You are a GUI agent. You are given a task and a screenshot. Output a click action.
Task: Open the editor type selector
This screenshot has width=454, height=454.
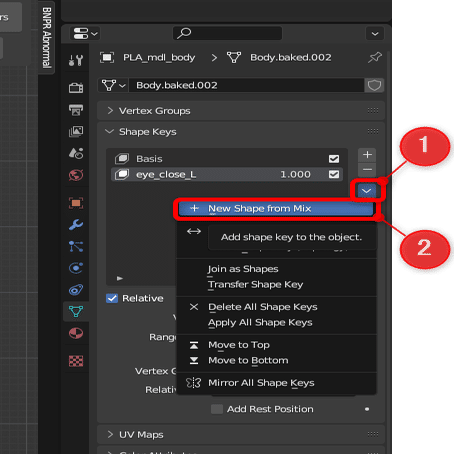tap(85, 33)
